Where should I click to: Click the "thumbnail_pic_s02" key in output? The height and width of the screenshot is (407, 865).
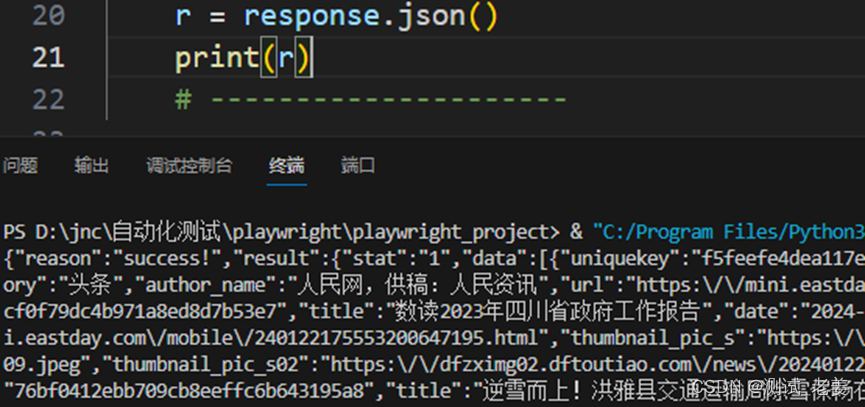tap(207, 365)
